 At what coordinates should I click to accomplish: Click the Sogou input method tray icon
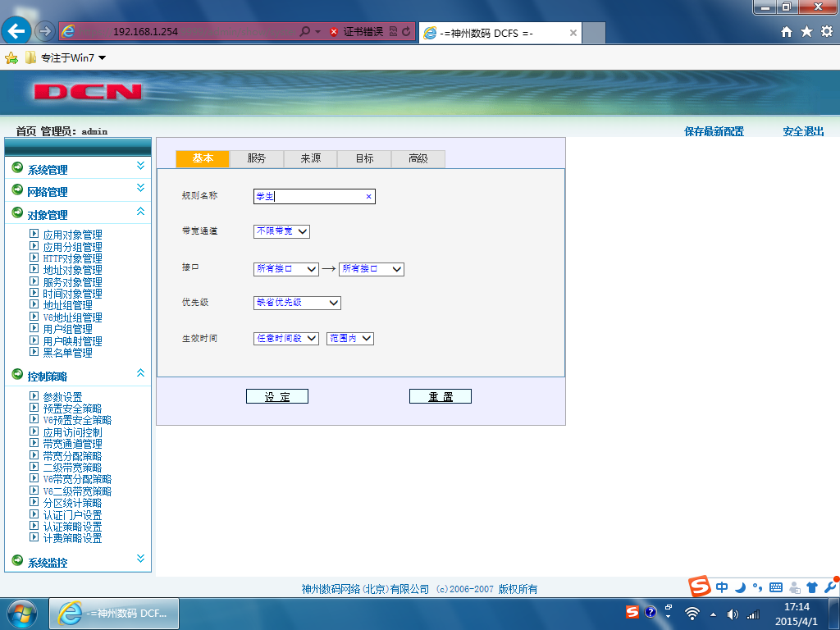[632, 612]
